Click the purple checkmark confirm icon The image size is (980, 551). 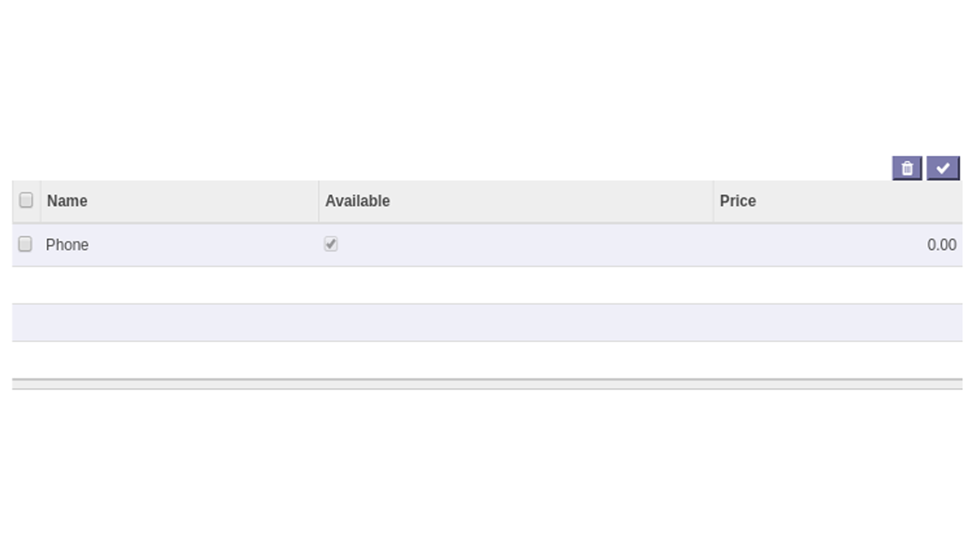click(x=943, y=169)
